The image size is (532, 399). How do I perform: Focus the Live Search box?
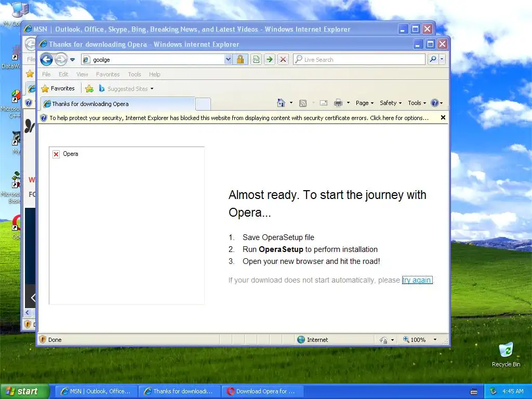point(359,60)
